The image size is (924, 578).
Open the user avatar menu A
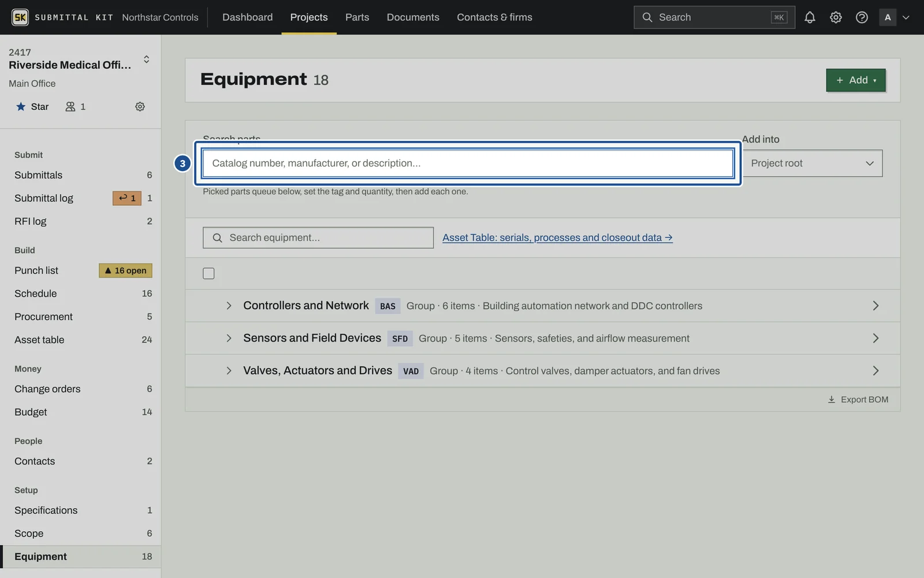pos(894,17)
